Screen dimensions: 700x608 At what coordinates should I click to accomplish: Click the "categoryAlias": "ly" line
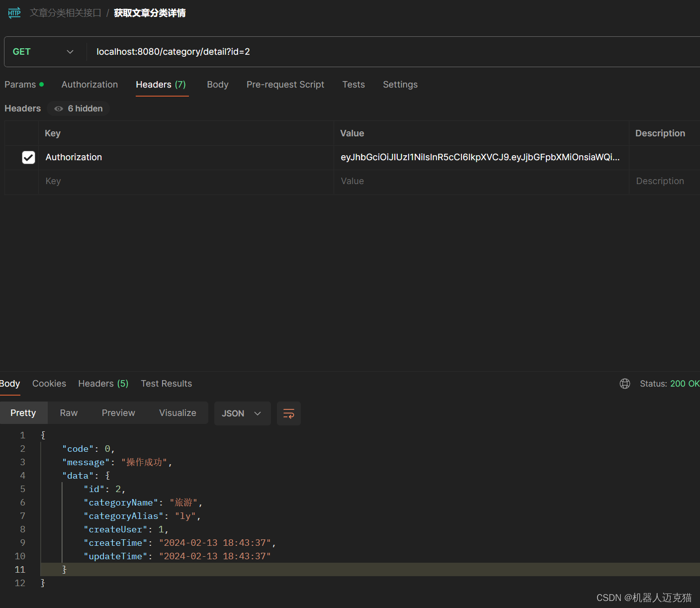point(142,516)
